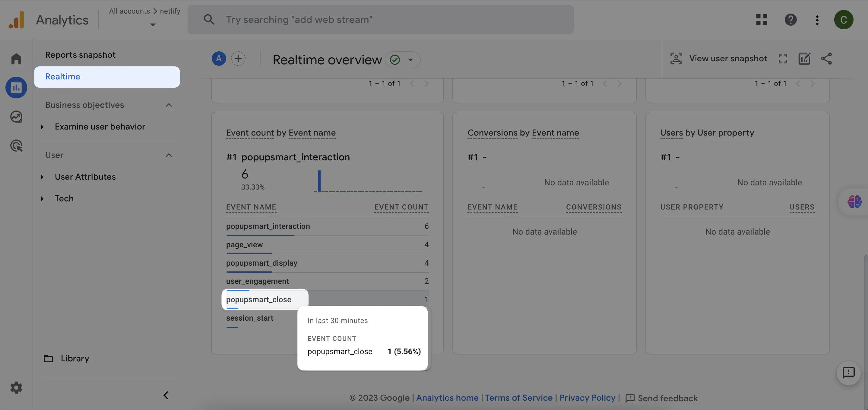Go to Home in the left rail
The height and width of the screenshot is (410, 868).
coord(16,58)
